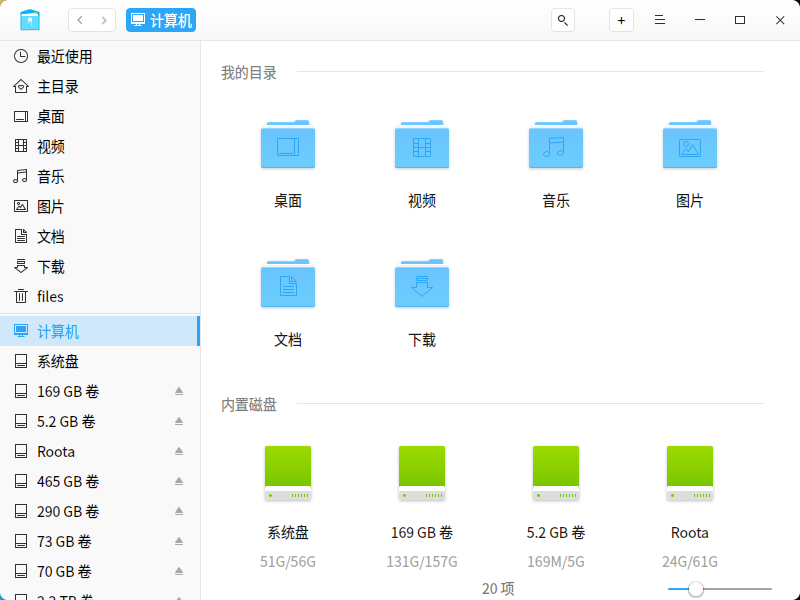The width and height of the screenshot is (800, 600).
Task: Click the 24G/61G usage text under Roota
Action: tap(690, 562)
